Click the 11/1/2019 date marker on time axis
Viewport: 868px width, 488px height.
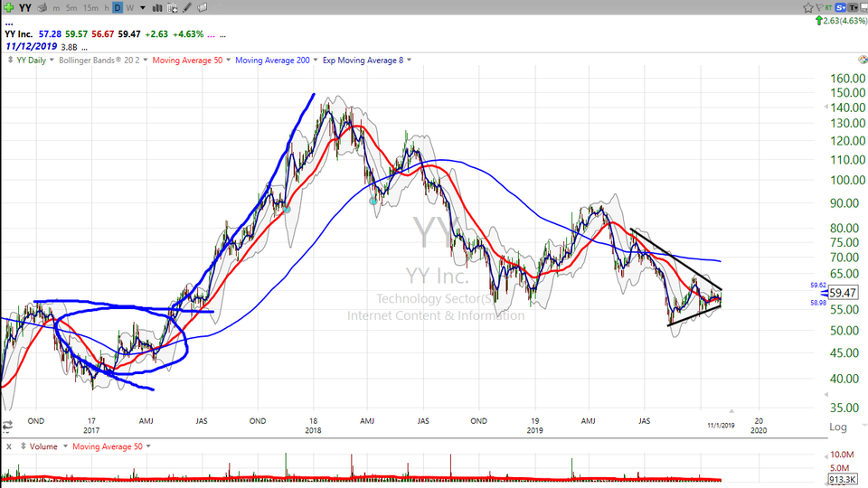pyautogui.click(x=721, y=426)
